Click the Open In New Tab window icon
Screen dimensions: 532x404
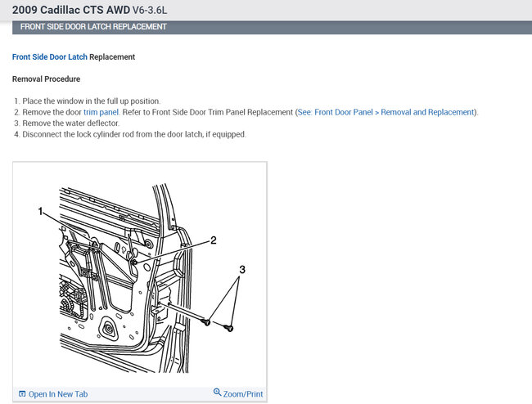22,394
